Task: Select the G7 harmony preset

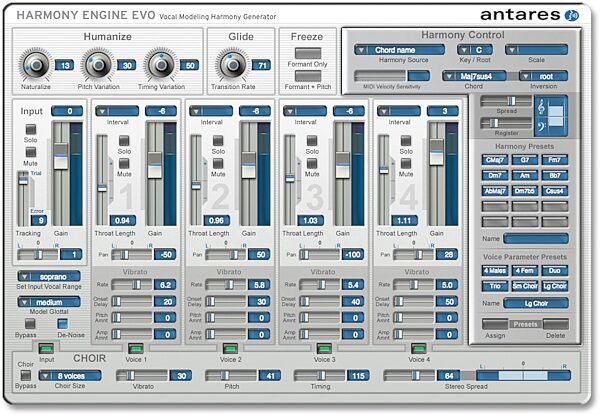Action: (x=525, y=160)
